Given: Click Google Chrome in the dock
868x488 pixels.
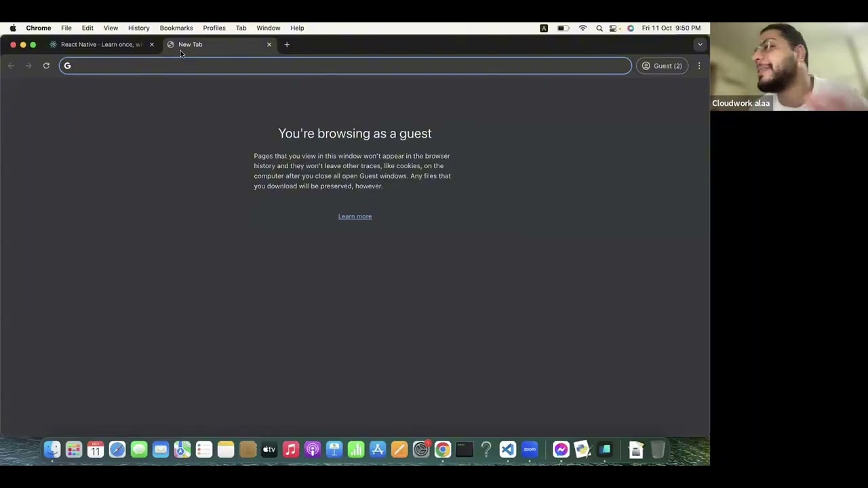Looking at the screenshot, I should pos(443,449).
